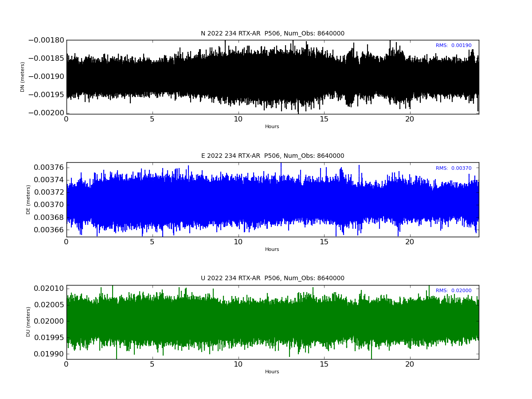Select the −0.00185 y-axis tick label
The image size is (532, 399).
pos(46,59)
